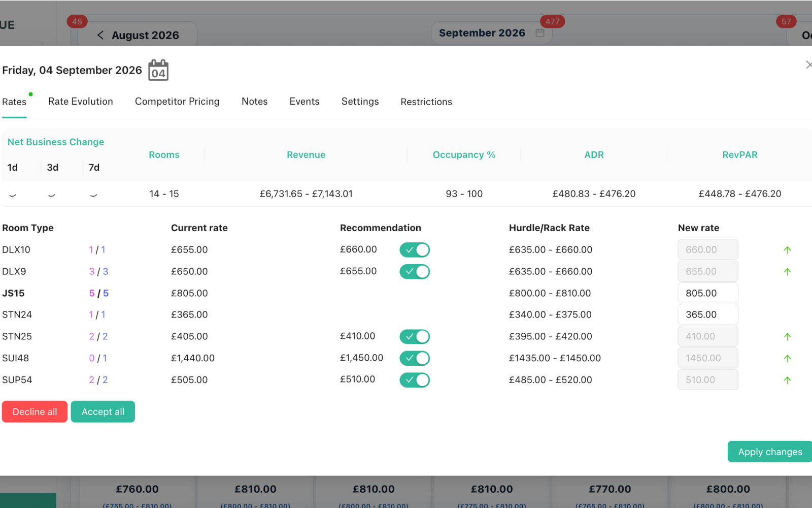Click the JS15 room type label
The width and height of the screenshot is (812, 508).
[13, 293]
